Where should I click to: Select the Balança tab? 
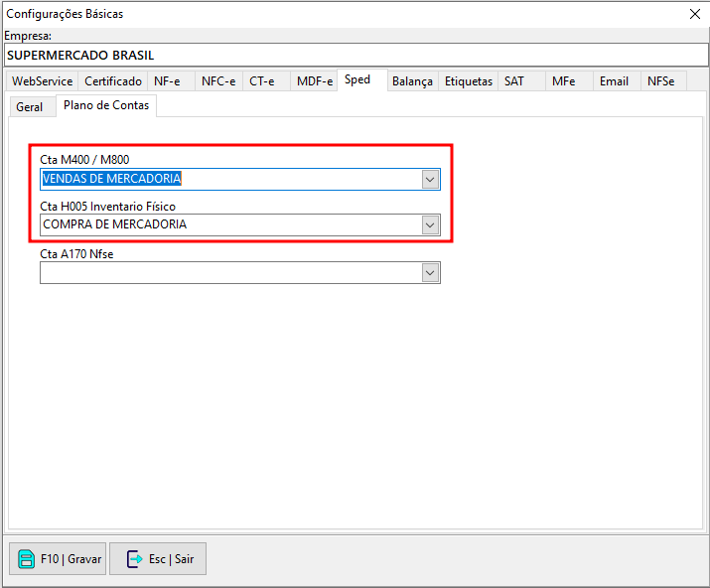[x=412, y=81]
